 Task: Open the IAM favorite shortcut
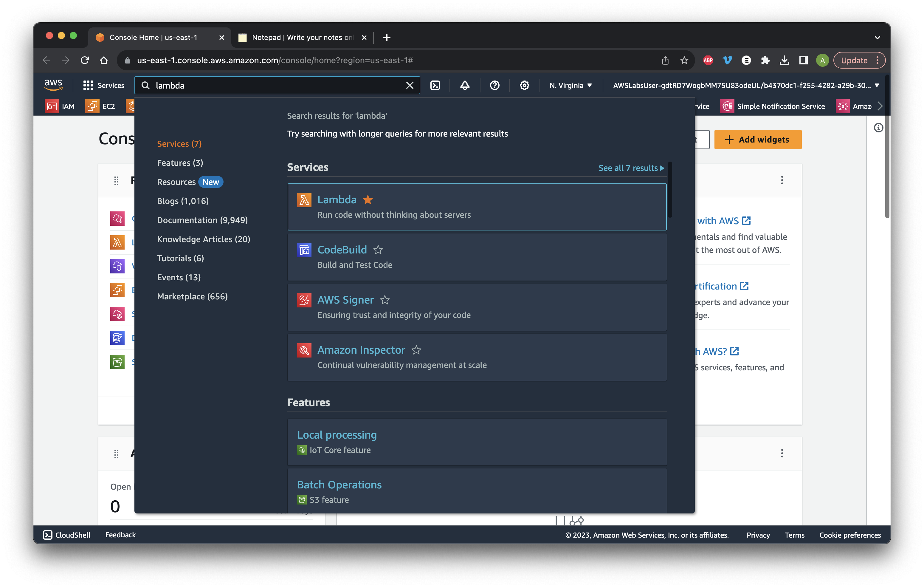point(60,106)
